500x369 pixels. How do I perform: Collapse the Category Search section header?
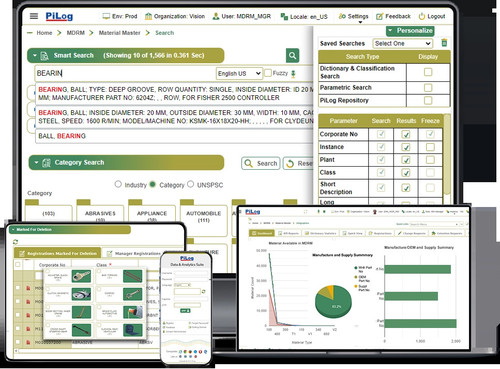click(x=126, y=163)
